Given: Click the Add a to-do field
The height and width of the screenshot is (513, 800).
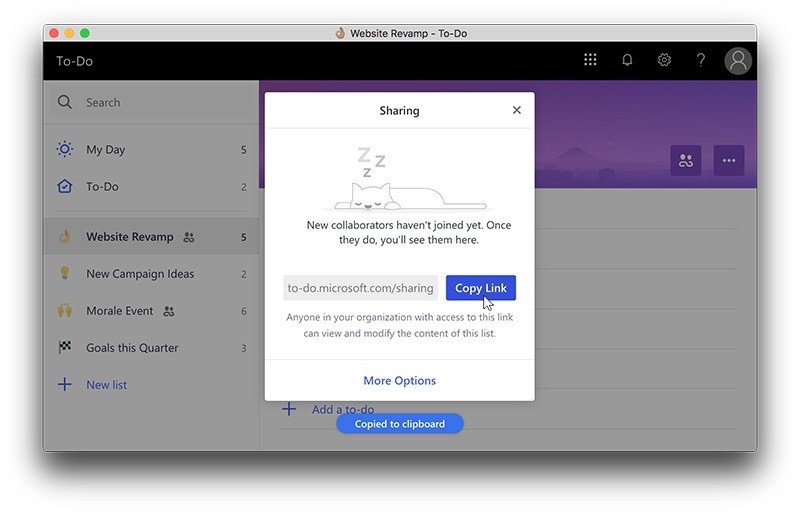Looking at the screenshot, I should (343, 409).
